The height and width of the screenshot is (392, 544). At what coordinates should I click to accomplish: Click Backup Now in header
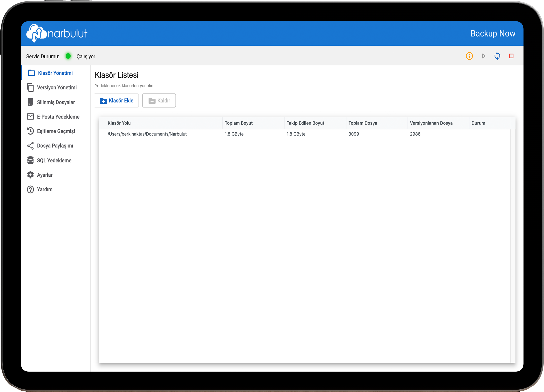coord(493,33)
